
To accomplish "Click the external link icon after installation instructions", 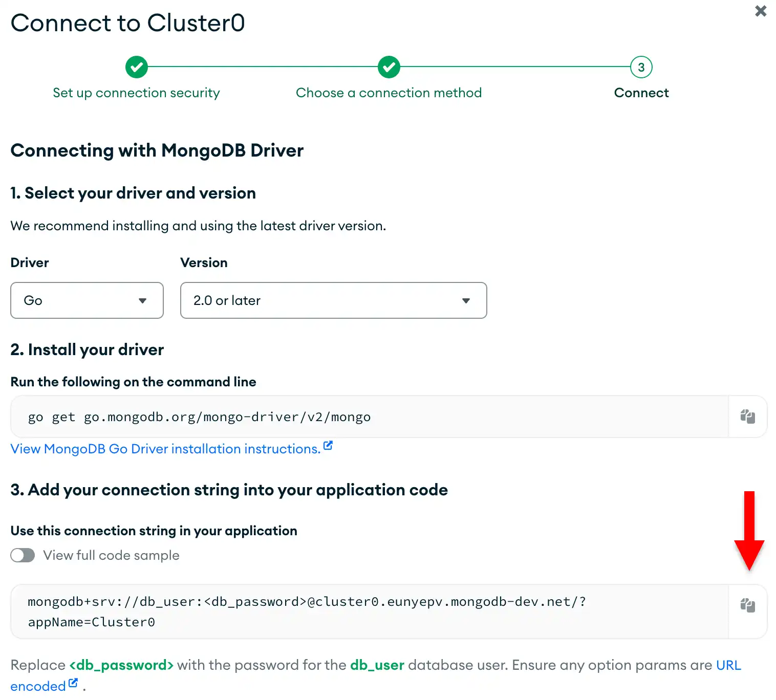I will (328, 445).
